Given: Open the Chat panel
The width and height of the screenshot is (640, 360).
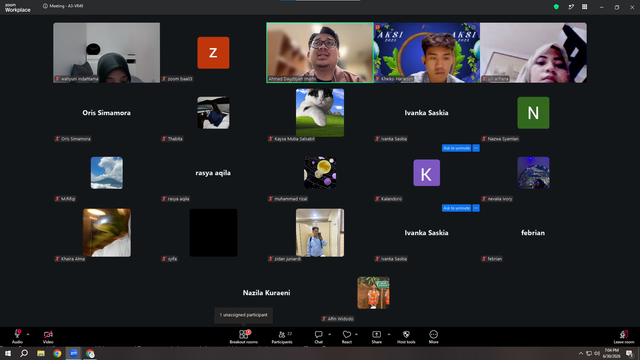Looking at the screenshot, I should pos(318,337).
